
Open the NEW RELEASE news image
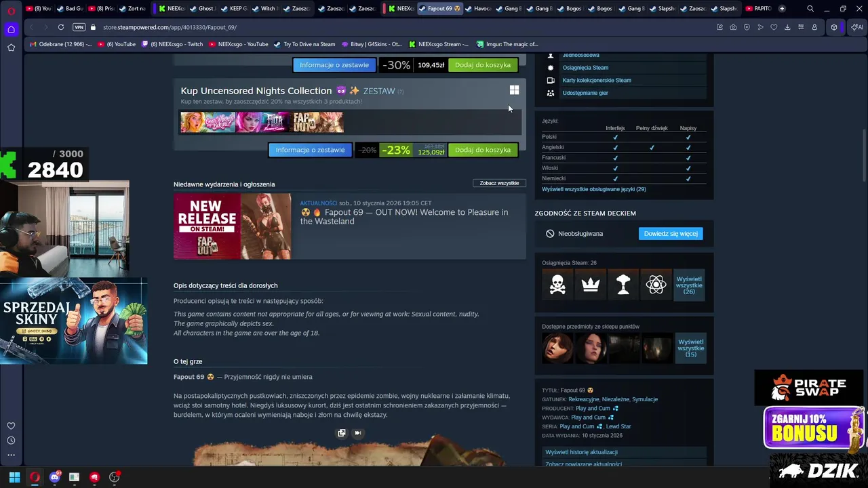pos(233,226)
